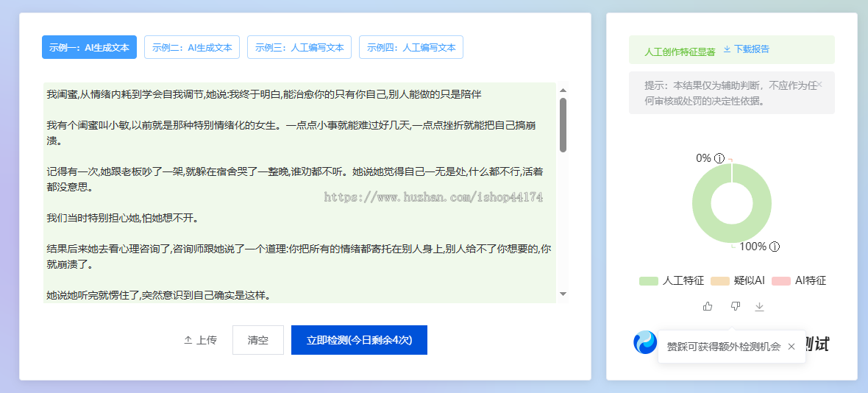The width and height of the screenshot is (868, 393).
Task: Click the 人工创作特征显著 result label
Action: point(680,52)
